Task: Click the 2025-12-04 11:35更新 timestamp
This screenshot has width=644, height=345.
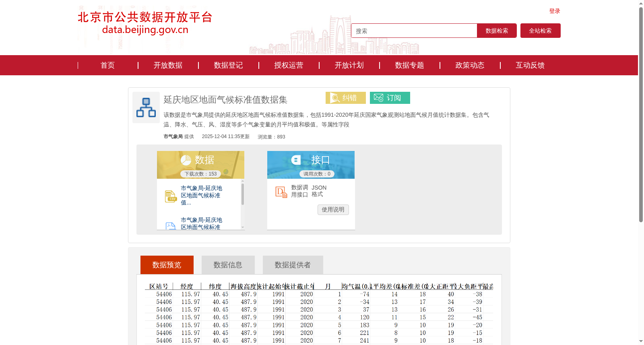Action: [226, 136]
